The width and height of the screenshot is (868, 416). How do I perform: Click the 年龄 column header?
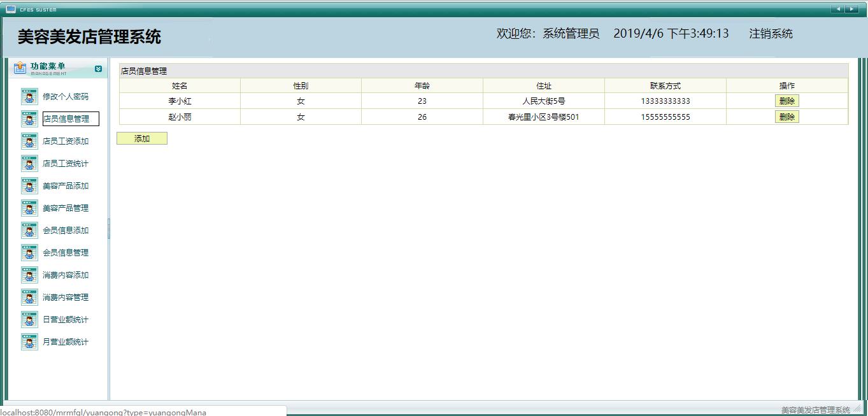[422, 85]
